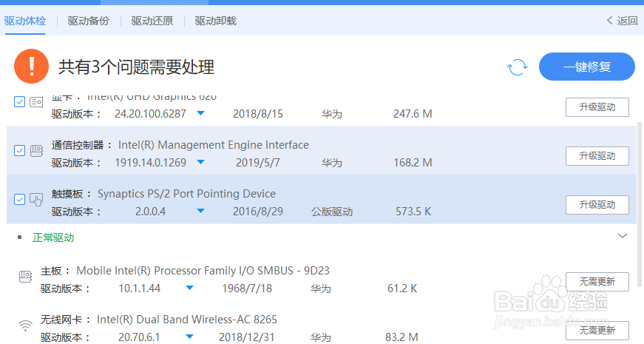Switch to the 驱动备份 tab
The height and width of the screenshot is (344, 644).
[88, 21]
